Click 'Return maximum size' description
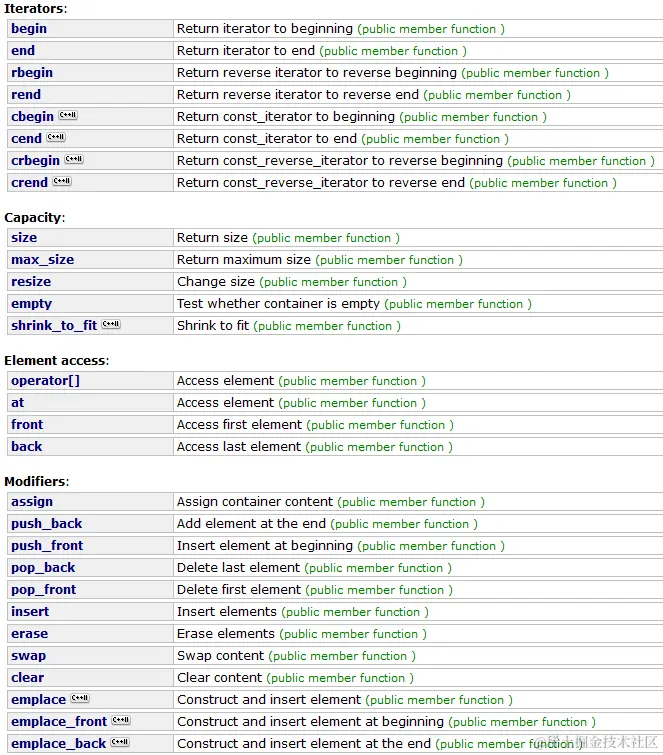Screen dimensions: 663x755 click(244, 260)
